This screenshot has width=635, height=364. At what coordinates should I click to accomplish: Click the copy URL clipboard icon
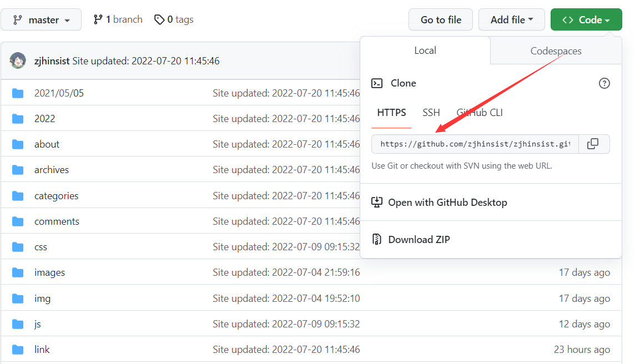point(593,144)
